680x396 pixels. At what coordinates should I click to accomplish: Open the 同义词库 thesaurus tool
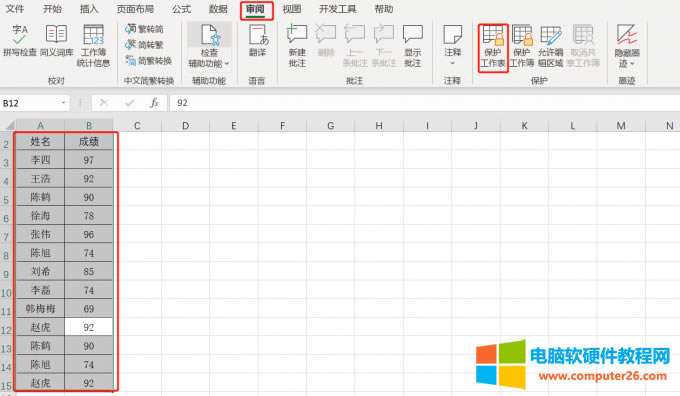[56, 41]
